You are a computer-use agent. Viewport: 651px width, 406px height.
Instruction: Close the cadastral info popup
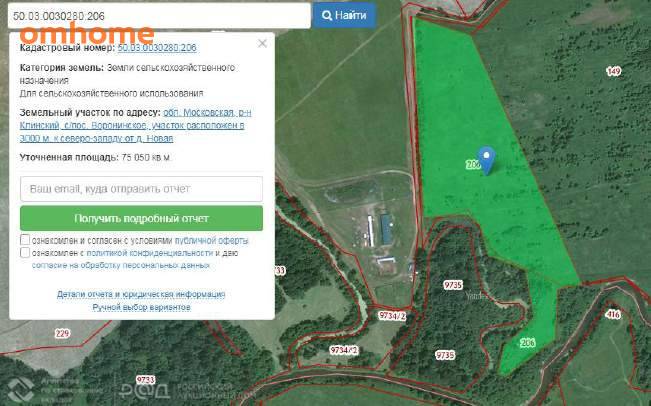tap(262, 43)
